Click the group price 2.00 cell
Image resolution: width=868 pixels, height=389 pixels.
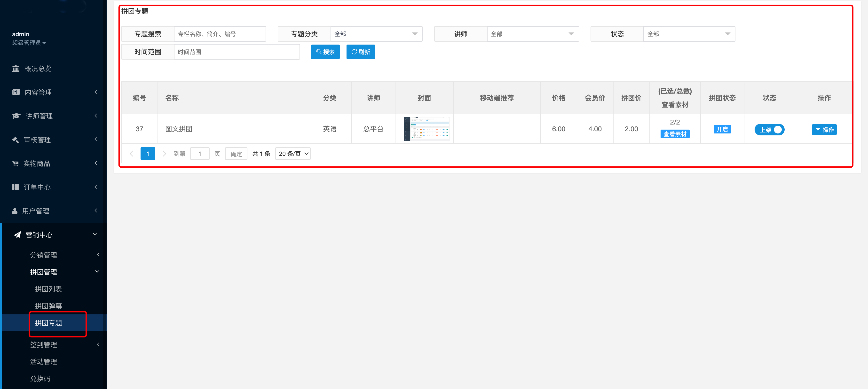tap(631, 129)
